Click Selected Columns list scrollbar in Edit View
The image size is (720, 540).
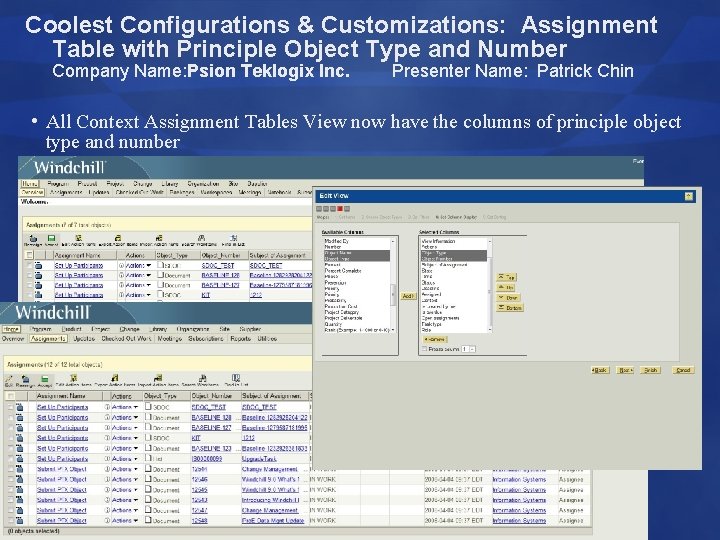click(489, 285)
